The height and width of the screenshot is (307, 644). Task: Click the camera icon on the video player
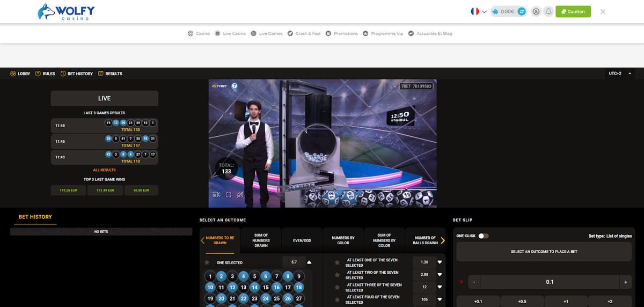coord(216,195)
